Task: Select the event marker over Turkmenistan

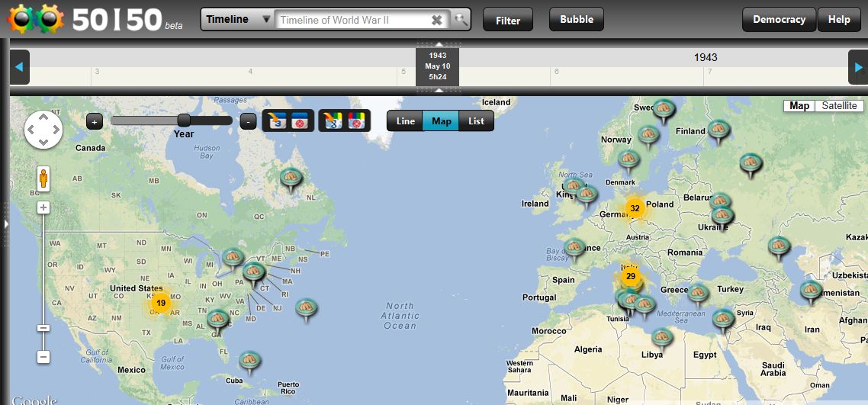Action: 811,291
